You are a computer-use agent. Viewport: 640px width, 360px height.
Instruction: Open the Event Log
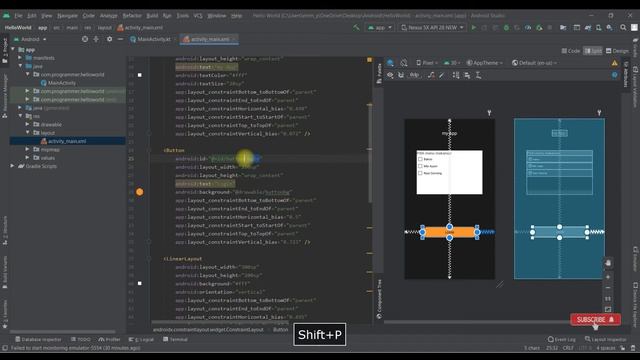562,339
